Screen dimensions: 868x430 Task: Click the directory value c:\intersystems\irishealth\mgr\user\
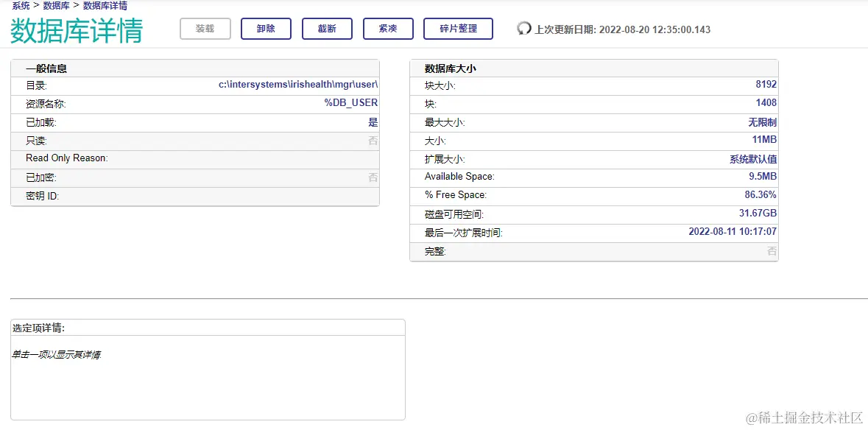point(298,85)
